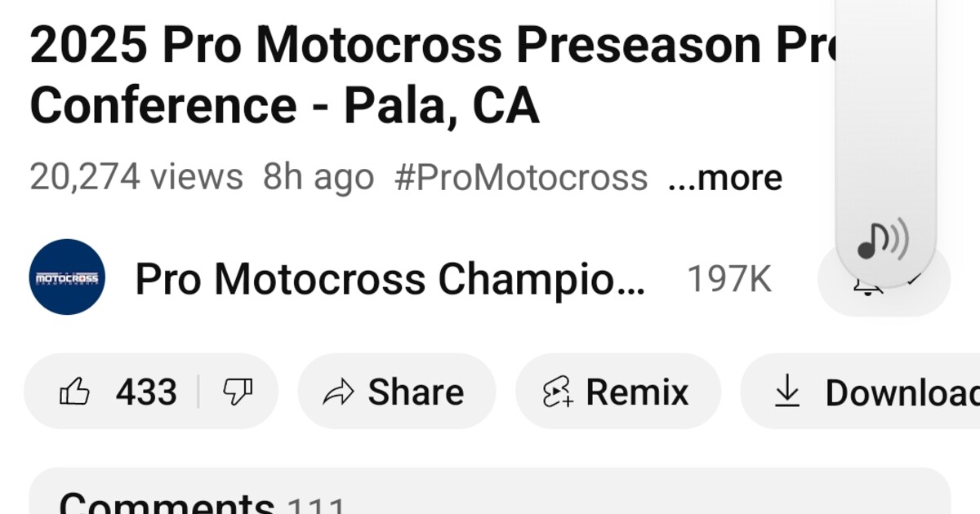Click the thumbs-down dislike icon
This screenshot has width=980, height=514.
tap(238, 391)
